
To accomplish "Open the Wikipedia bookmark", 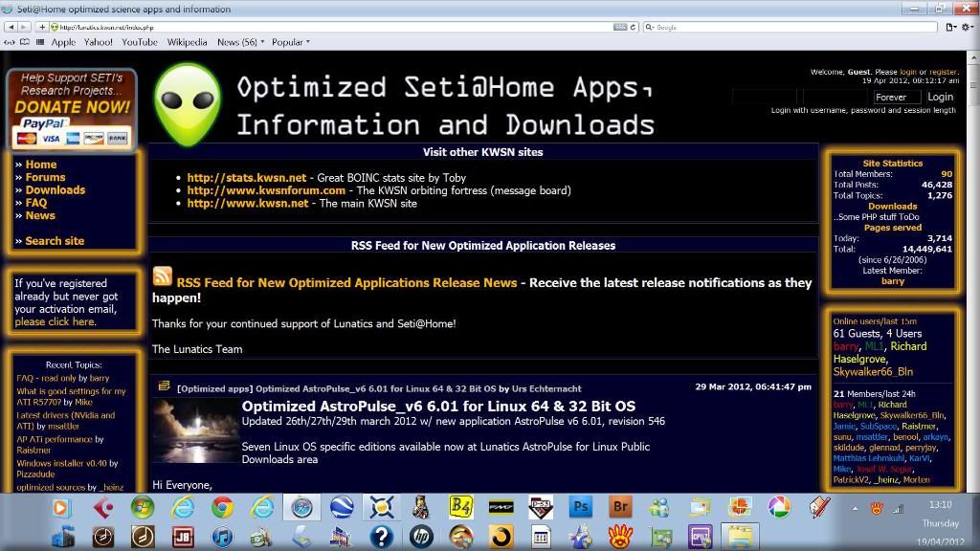I will coord(187,42).
